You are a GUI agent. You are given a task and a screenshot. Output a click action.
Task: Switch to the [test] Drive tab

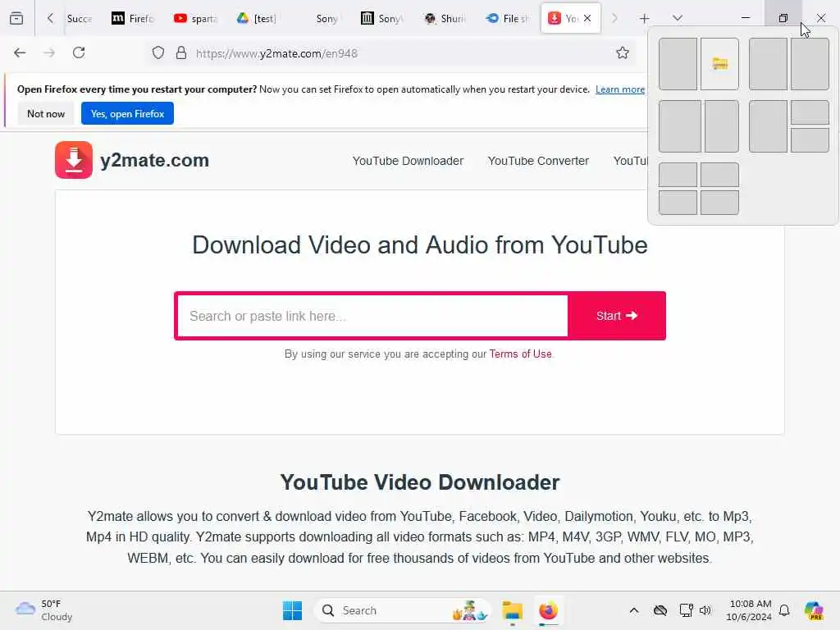coord(257,19)
